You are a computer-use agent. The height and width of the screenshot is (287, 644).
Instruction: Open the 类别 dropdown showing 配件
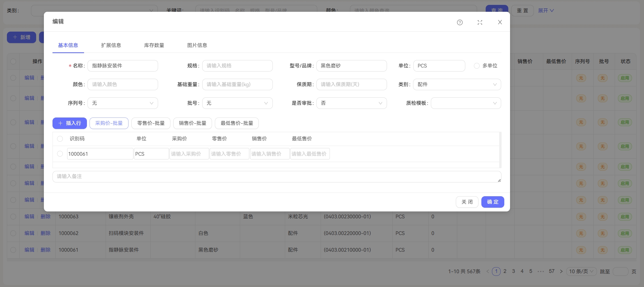point(457,84)
